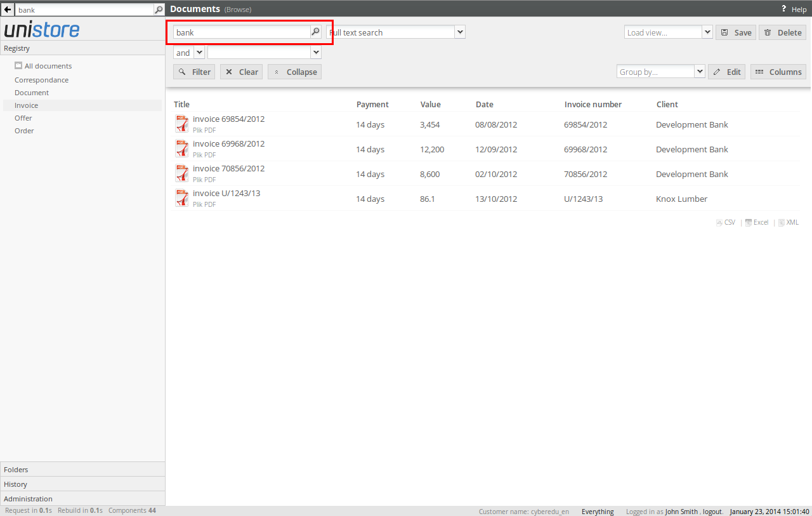Open invoice 70856/2012 title link

coord(228,168)
